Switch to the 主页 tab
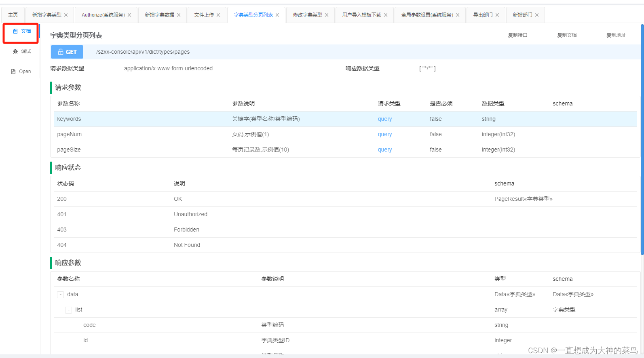The height and width of the screenshot is (358, 644). [13, 15]
